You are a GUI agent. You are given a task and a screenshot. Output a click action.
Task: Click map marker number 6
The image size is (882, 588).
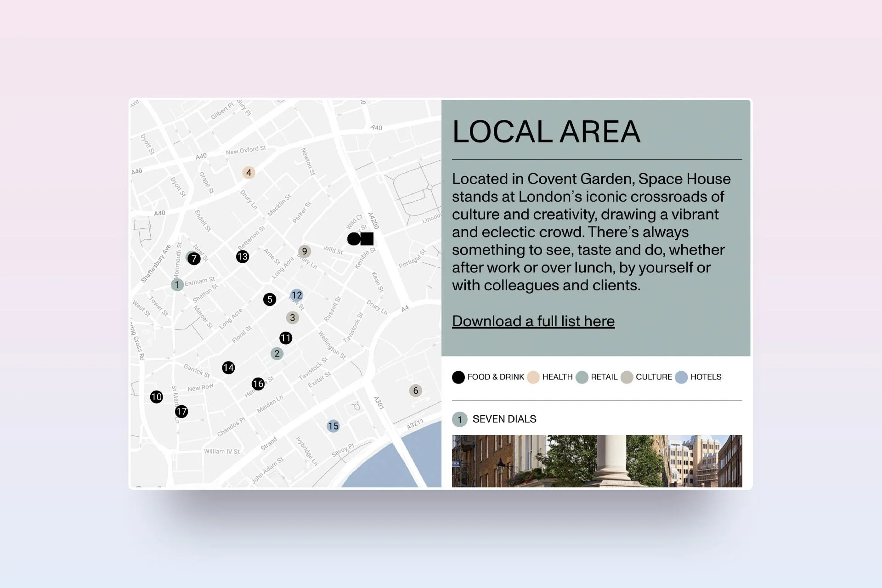[416, 390]
